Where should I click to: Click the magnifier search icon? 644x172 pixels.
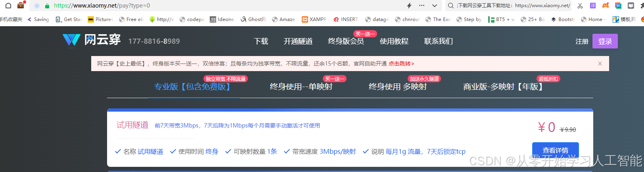pos(451,6)
